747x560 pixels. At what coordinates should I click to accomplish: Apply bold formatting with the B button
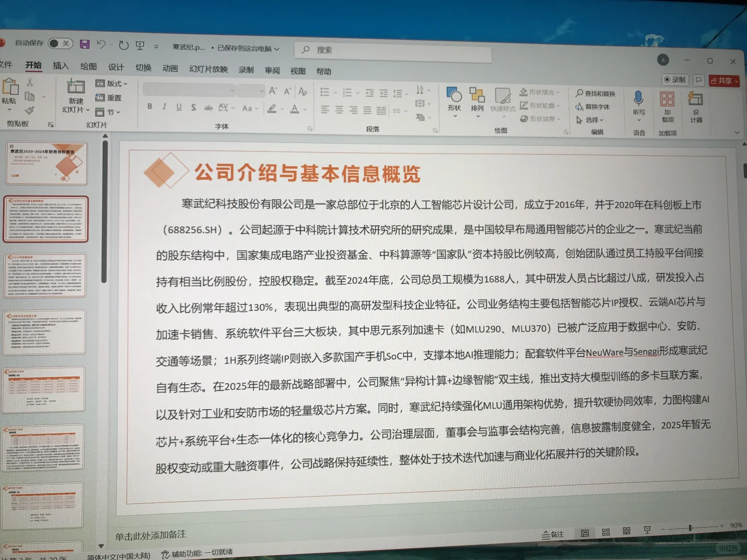(150, 107)
